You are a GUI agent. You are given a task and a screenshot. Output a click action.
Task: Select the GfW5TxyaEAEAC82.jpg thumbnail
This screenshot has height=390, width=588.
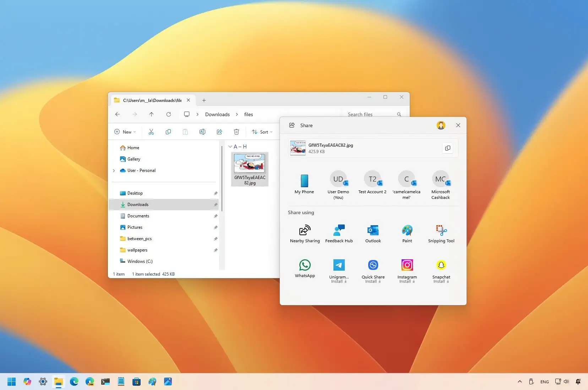pos(250,169)
